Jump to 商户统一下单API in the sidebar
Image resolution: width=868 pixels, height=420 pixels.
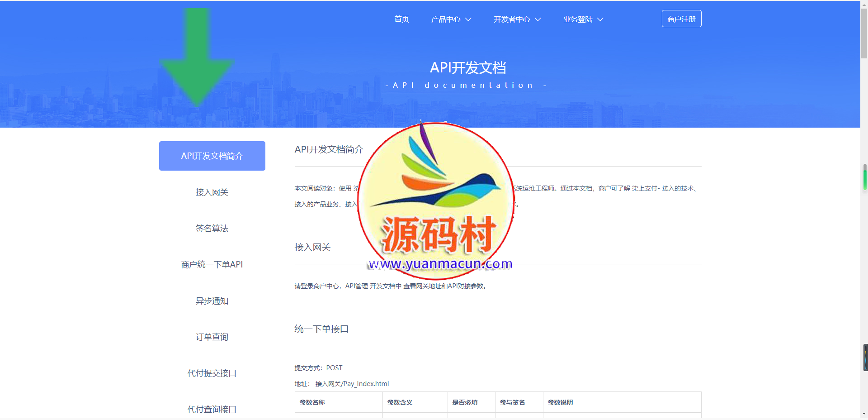pos(212,265)
